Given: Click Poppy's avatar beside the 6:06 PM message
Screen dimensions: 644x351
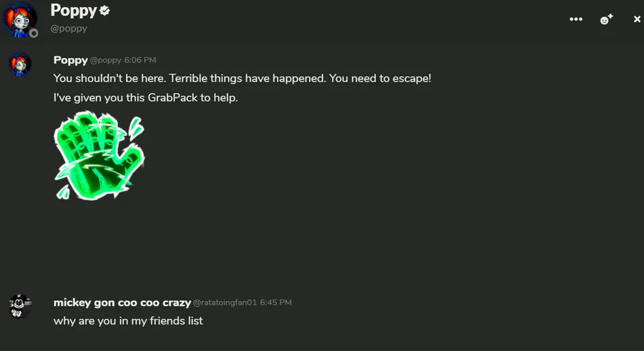Looking at the screenshot, I should [x=20, y=64].
